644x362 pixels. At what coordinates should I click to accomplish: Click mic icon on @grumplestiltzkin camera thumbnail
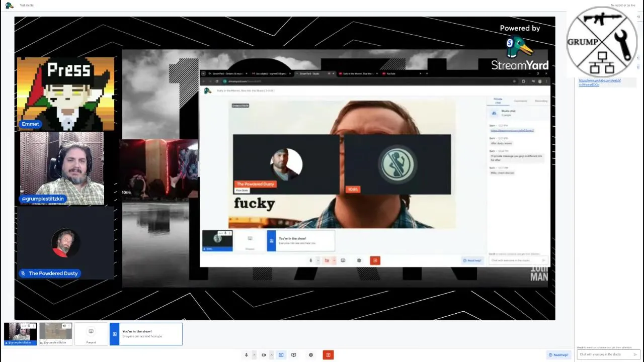[29, 326]
